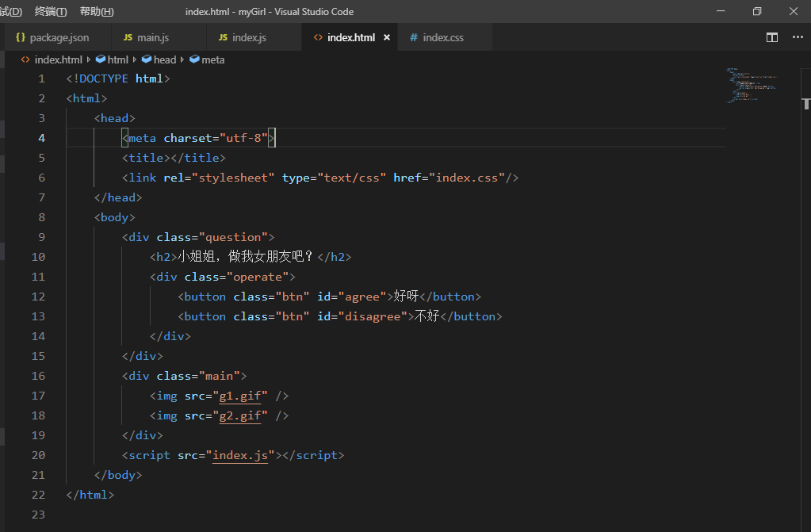Click the g1.gif link in code
Image resolution: width=811 pixels, height=532 pixels.
point(240,396)
